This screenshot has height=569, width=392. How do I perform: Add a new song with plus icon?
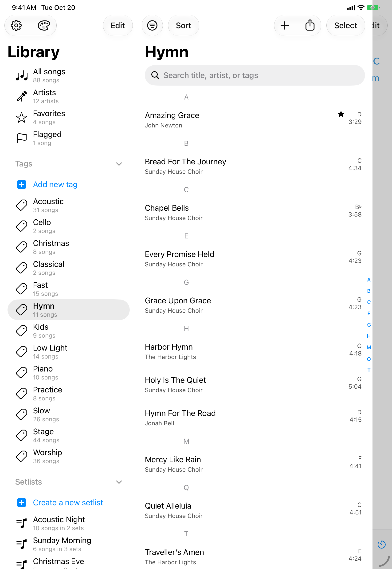285,25
